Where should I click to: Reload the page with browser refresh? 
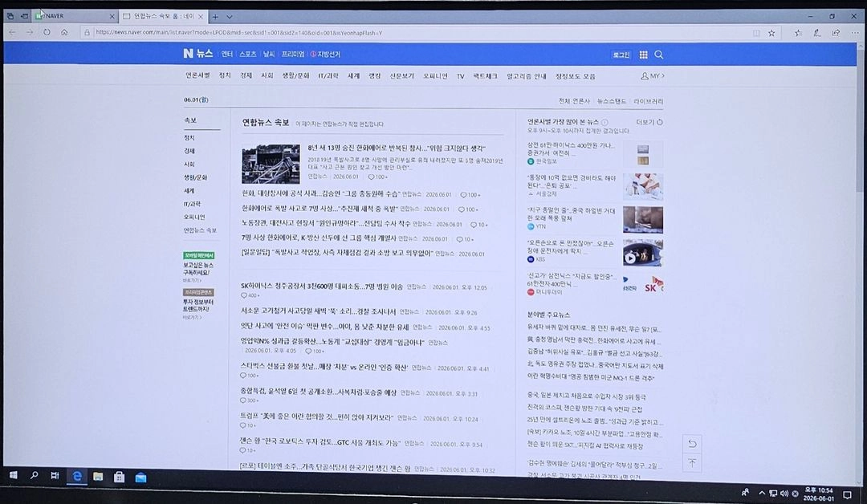tap(47, 33)
